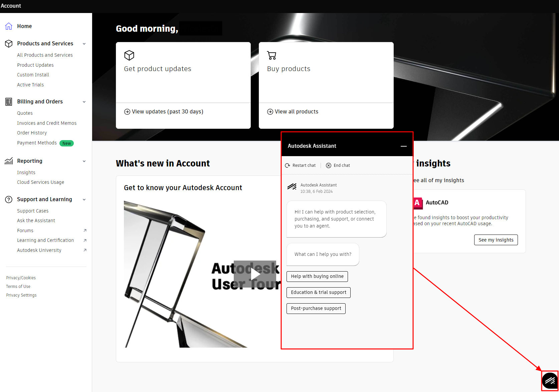
Task: Click the See my insights button
Action: tap(496, 240)
